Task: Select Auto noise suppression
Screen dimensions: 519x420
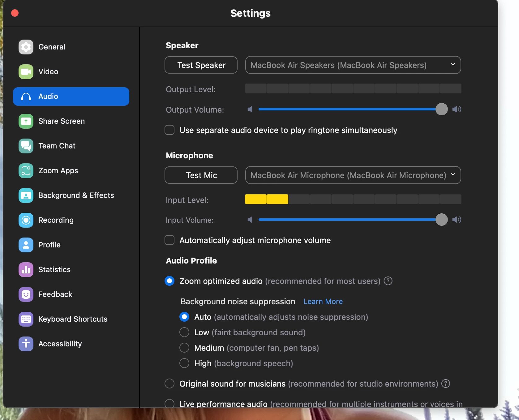Action: [x=184, y=317]
